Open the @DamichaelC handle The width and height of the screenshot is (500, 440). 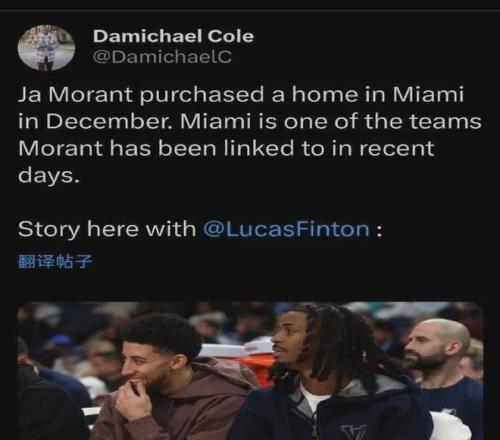[x=162, y=57]
